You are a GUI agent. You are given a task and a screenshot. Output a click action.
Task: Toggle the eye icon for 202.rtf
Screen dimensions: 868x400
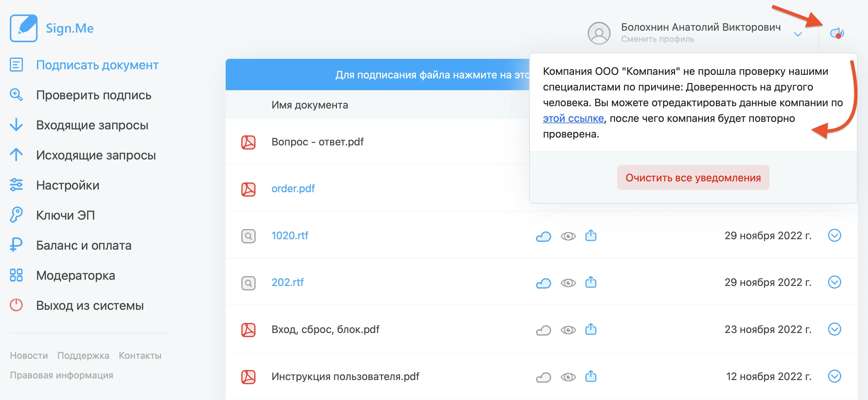point(568,283)
